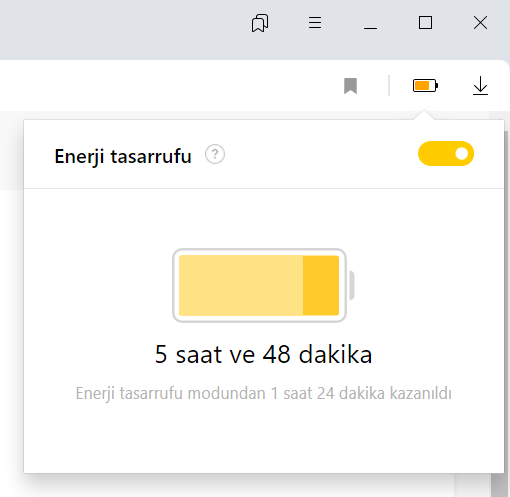Bookmark the current page
The height and width of the screenshot is (497, 510).
pos(350,86)
